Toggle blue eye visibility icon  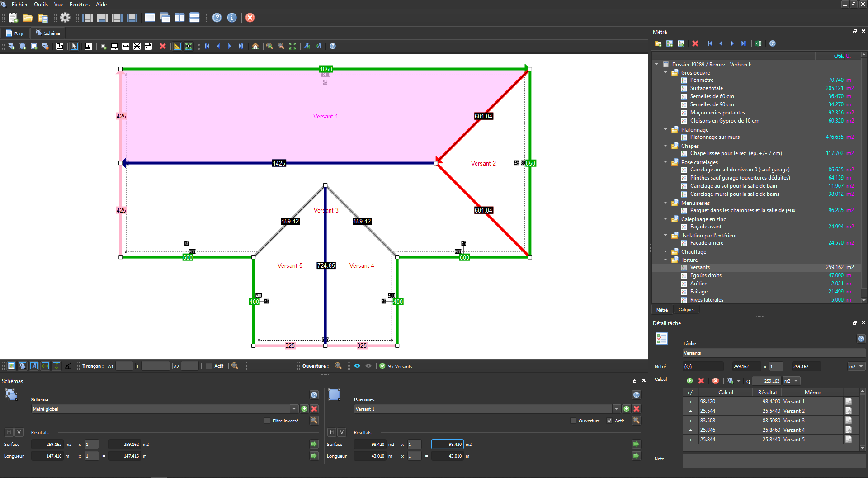click(x=357, y=366)
